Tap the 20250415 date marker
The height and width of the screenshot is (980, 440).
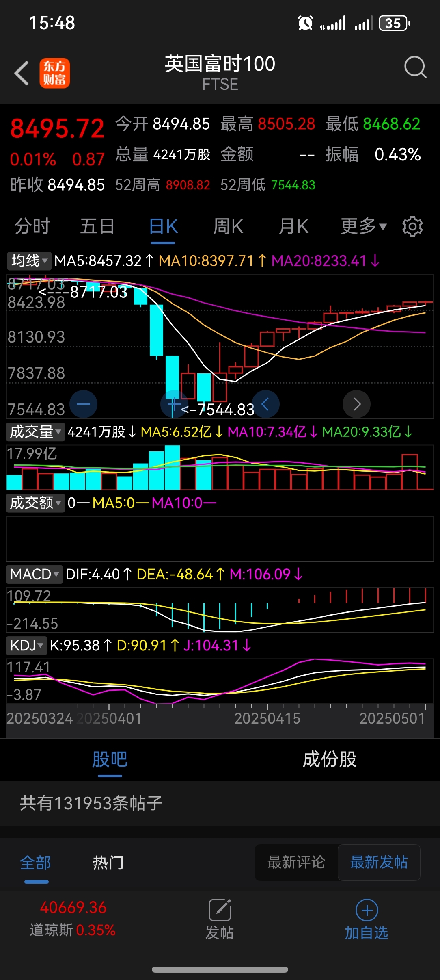267,718
